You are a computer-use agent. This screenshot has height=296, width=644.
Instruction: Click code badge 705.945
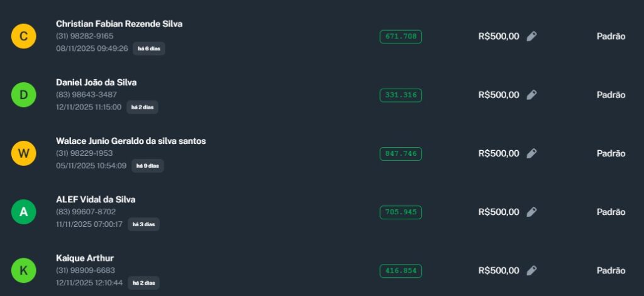click(x=401, y=212)
